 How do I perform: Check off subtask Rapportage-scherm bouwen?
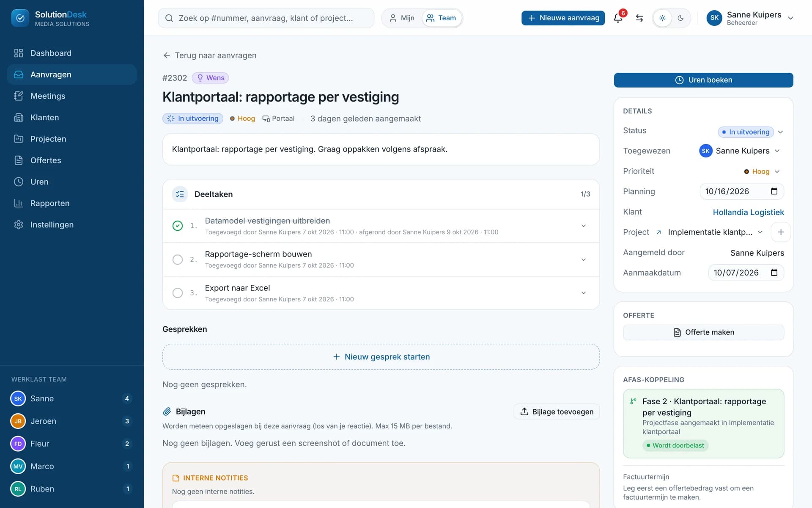coord(178,260)
